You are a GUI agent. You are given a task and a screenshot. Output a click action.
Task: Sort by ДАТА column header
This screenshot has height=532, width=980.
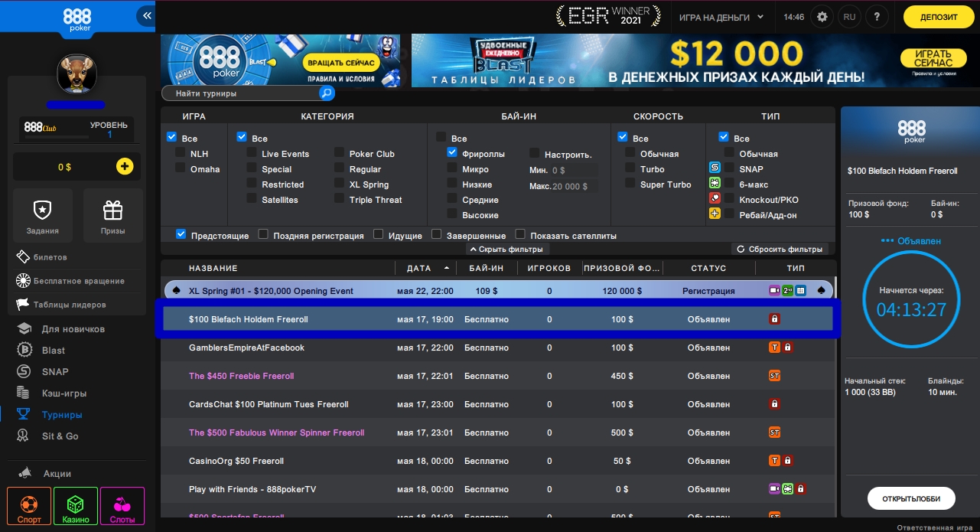click(x=426, y=268)
